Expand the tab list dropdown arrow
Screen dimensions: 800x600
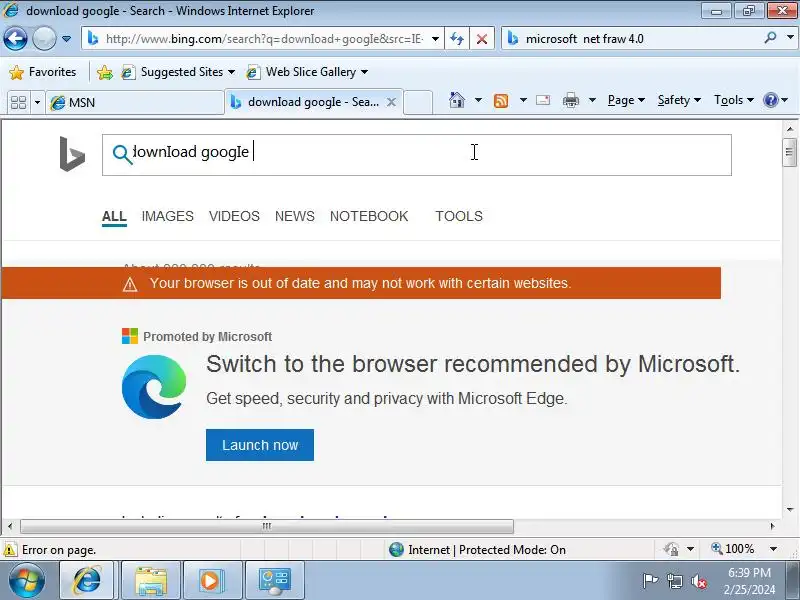(x=37, y=103)
